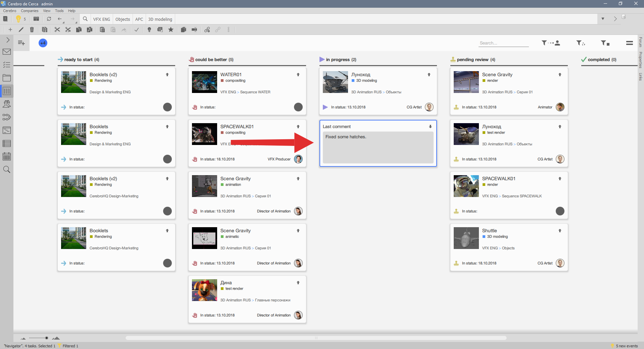Switch to the VFX ENG tab
This screenshot has height=349, width=644.
(102, 19)
